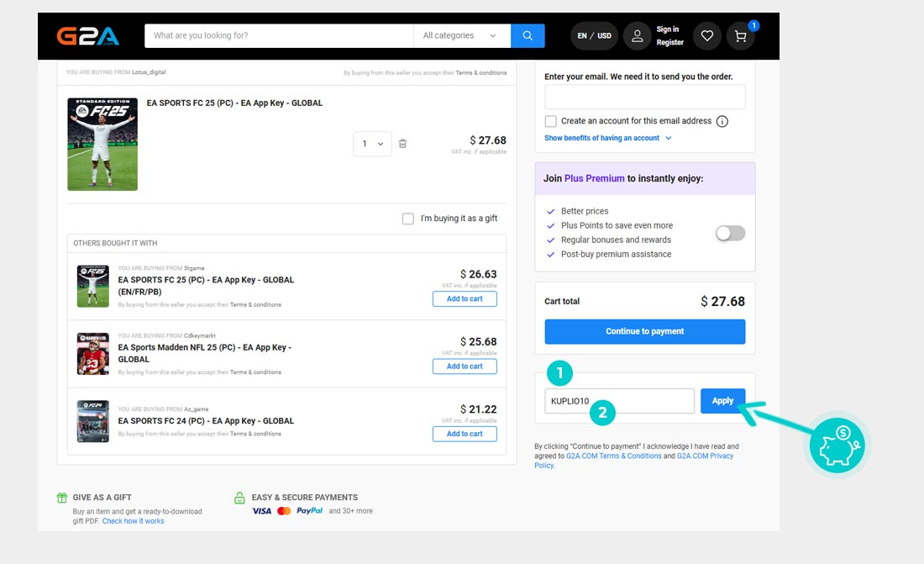Open G2A.COM Terms & Conditions link
924x564 pixels.
(x=613, y=456)
